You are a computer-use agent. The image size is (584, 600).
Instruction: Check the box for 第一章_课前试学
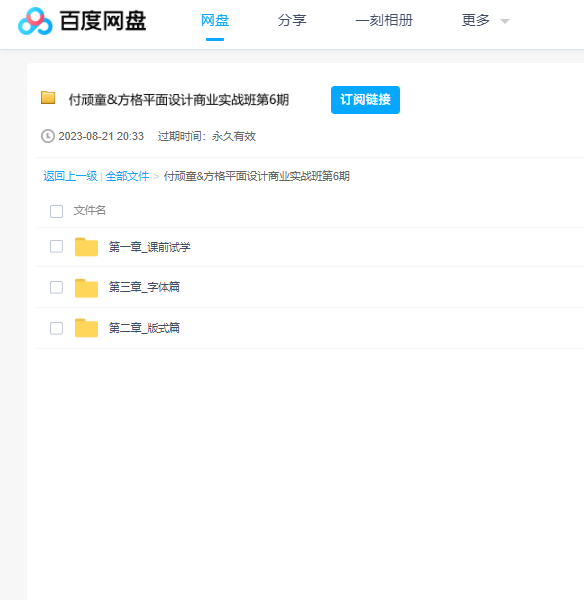click(x=57, y=246)
